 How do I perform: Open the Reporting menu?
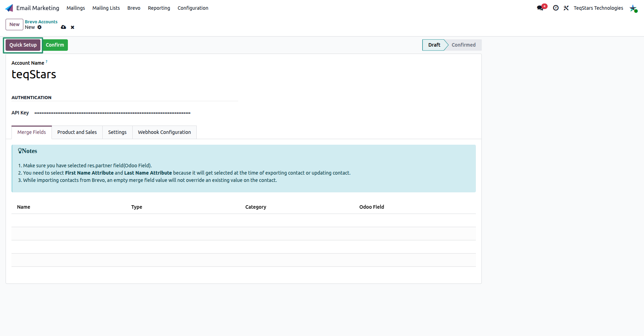click(159, 8)
